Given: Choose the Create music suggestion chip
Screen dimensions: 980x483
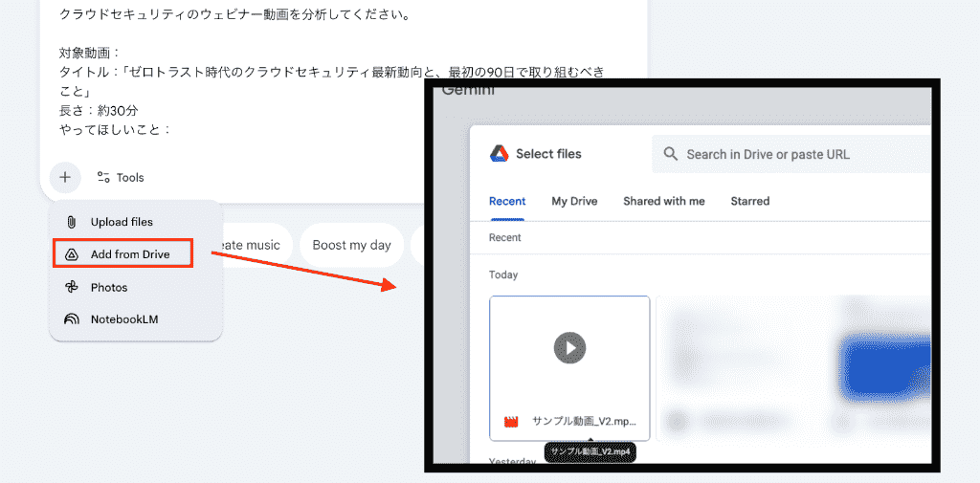Looking at the screenshot, I should tap(247, 245).
